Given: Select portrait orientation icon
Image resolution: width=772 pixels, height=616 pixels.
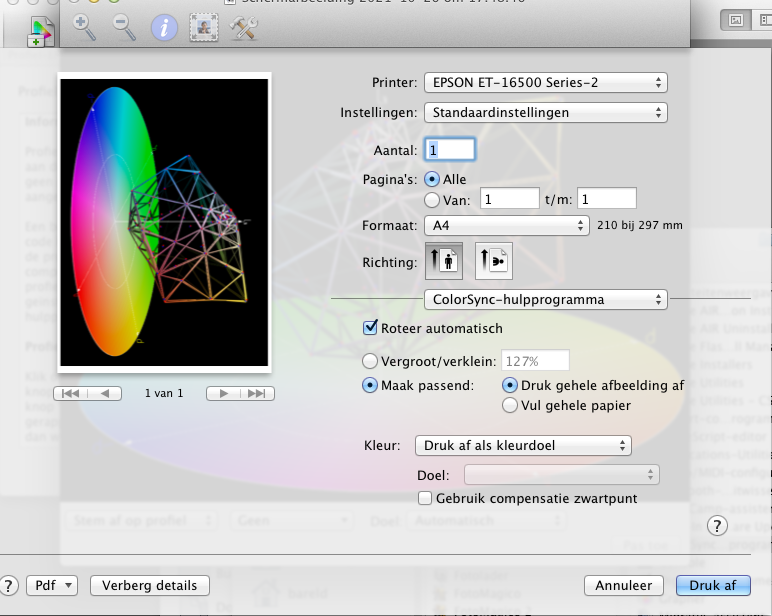Looking at the screenshot, I should pos(443,262).
